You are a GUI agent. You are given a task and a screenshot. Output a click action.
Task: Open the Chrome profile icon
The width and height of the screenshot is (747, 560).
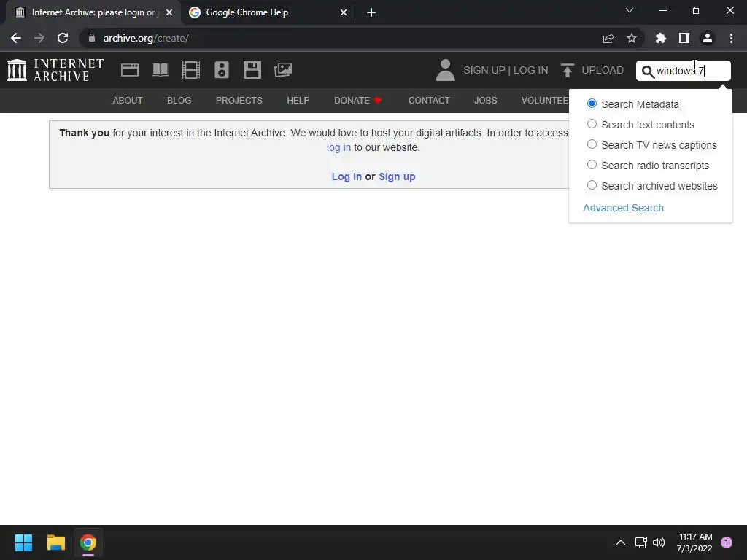pyautogui.click(x=708, y=38)
